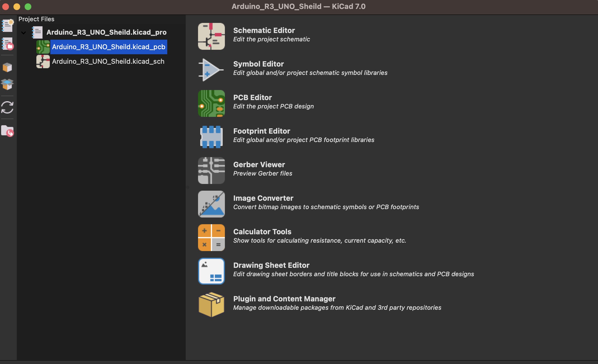Image resolution: width=598 pixels, height=364 pixels.
Task: Click the Footprint Editor title text
Action: coord(262,131)
